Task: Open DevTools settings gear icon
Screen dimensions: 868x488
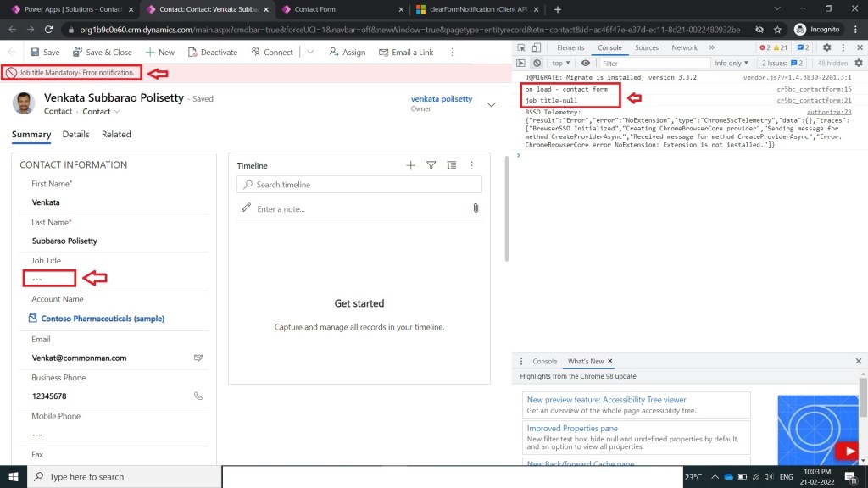Action: (x=826, y=48)
